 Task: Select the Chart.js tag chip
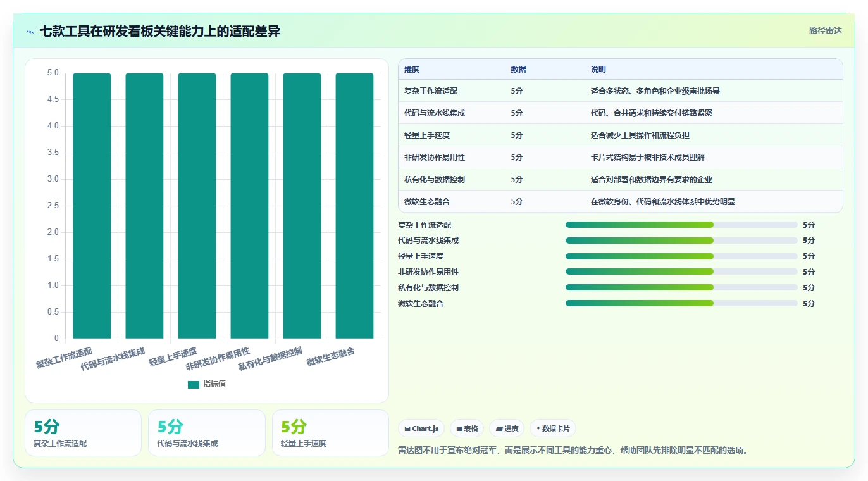[421, 428]
